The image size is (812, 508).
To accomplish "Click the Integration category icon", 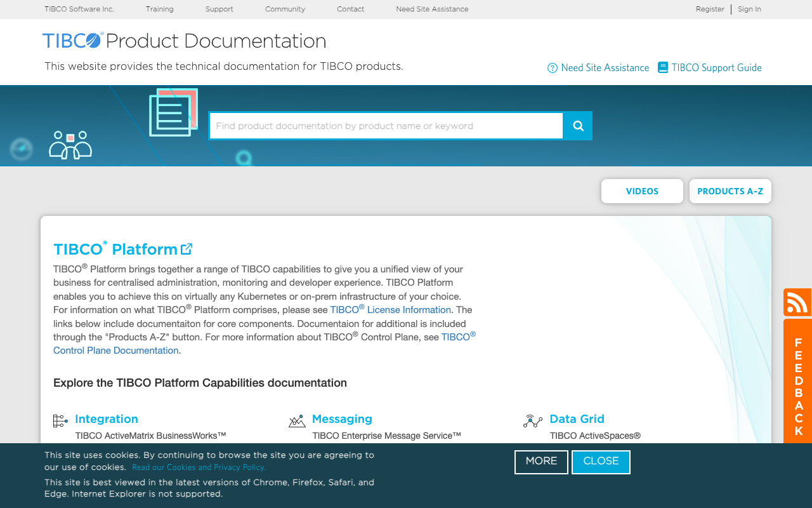I will 60,420.
